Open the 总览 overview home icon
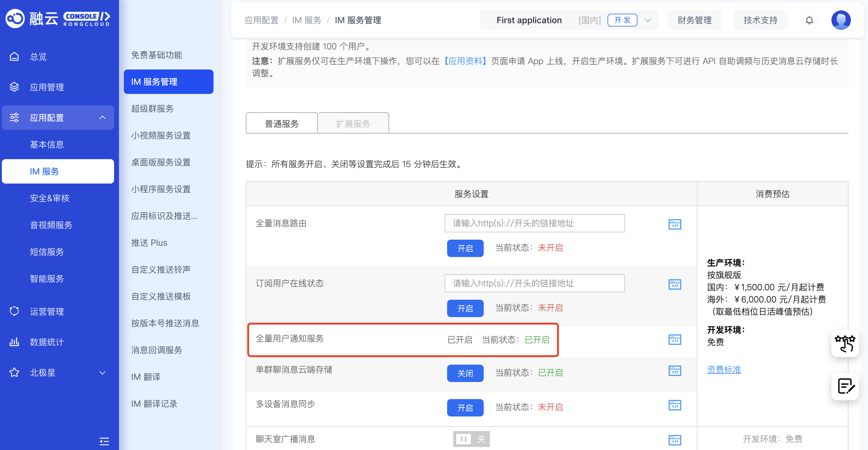 (14, 56)
